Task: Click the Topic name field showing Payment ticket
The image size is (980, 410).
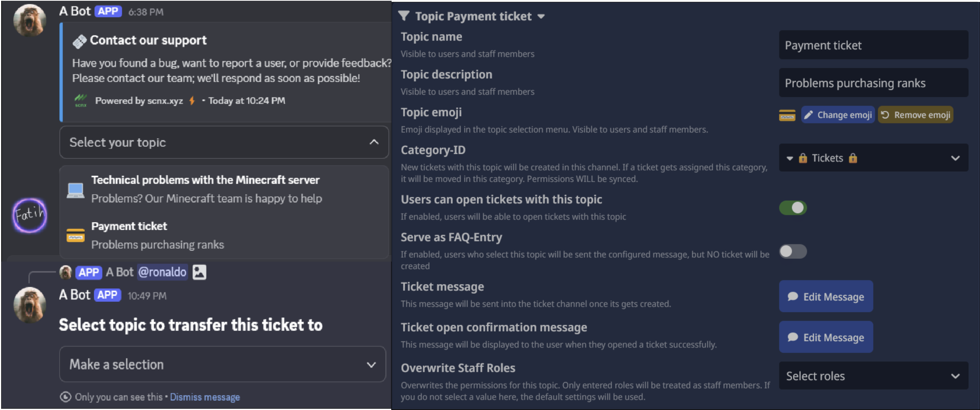Action: click(x=873, y=45)
